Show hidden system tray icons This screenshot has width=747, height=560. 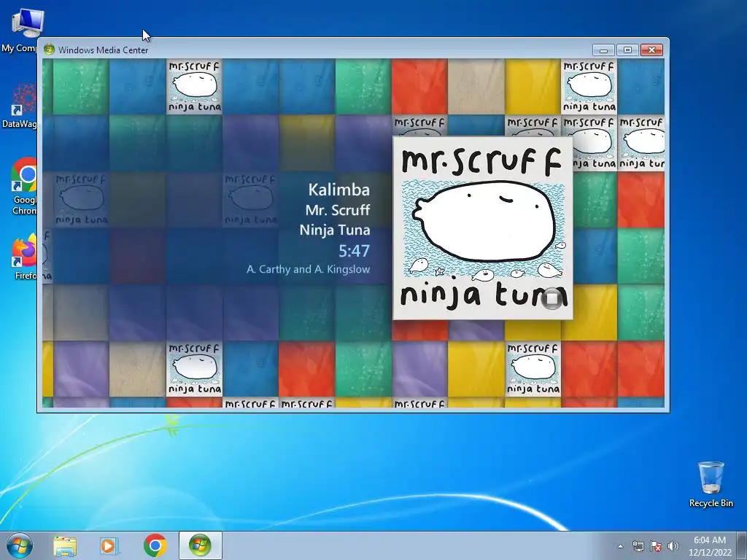click(620, 546)
